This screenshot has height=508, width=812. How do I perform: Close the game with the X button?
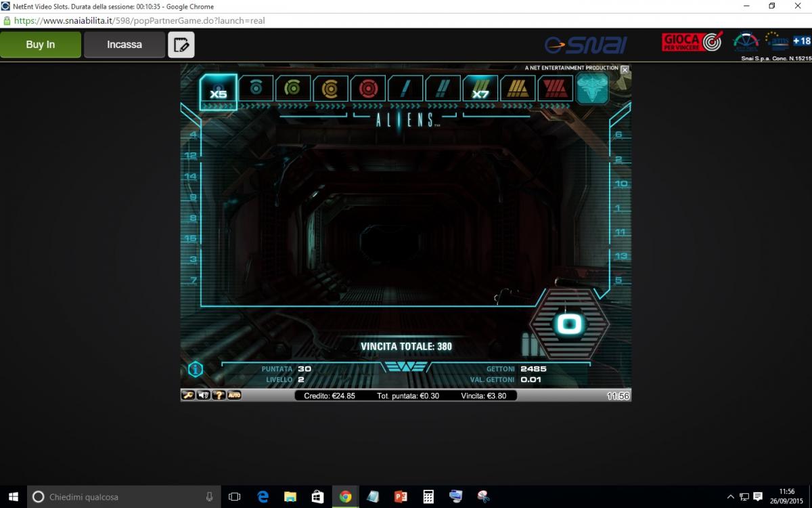625,69
